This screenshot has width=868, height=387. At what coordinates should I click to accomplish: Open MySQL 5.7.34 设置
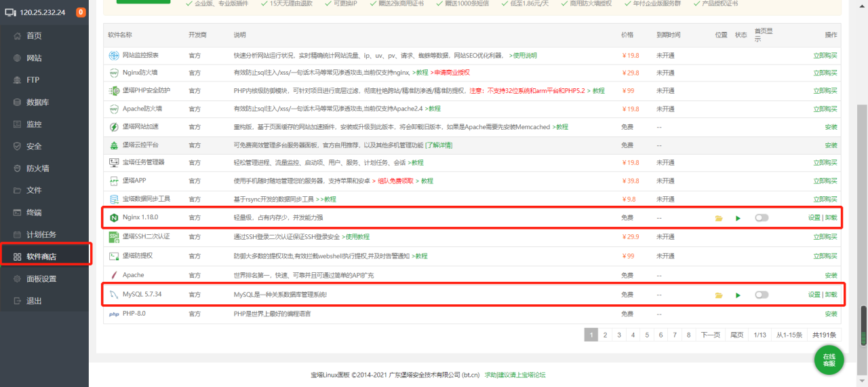click(x=814, y=295)
